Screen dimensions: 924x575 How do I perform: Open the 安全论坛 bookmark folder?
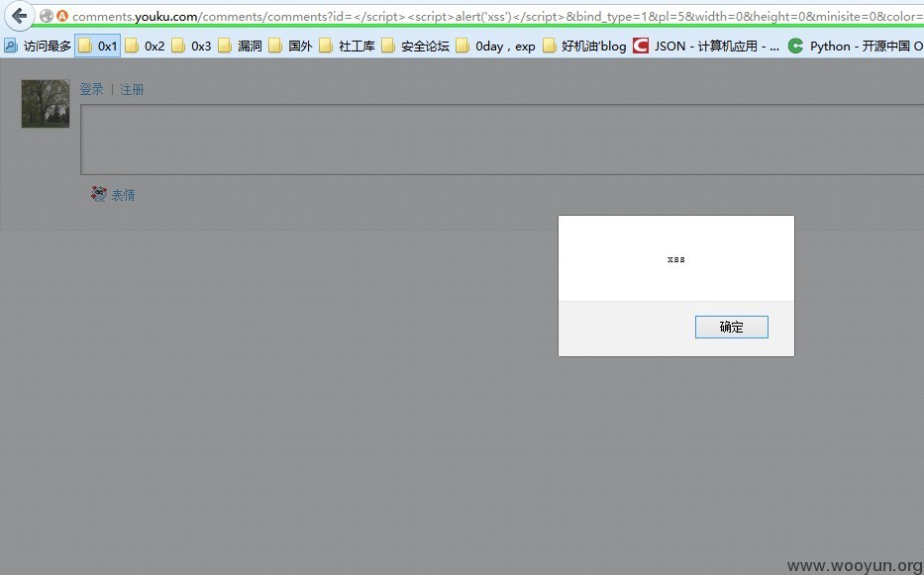click(x=415, y=46)
